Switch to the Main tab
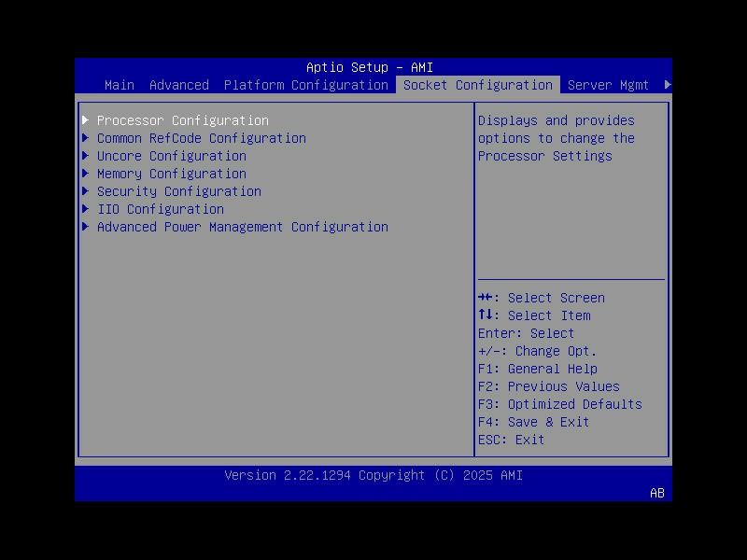The width and height of the screenshot is (747, 560). [x=120, y=85]
